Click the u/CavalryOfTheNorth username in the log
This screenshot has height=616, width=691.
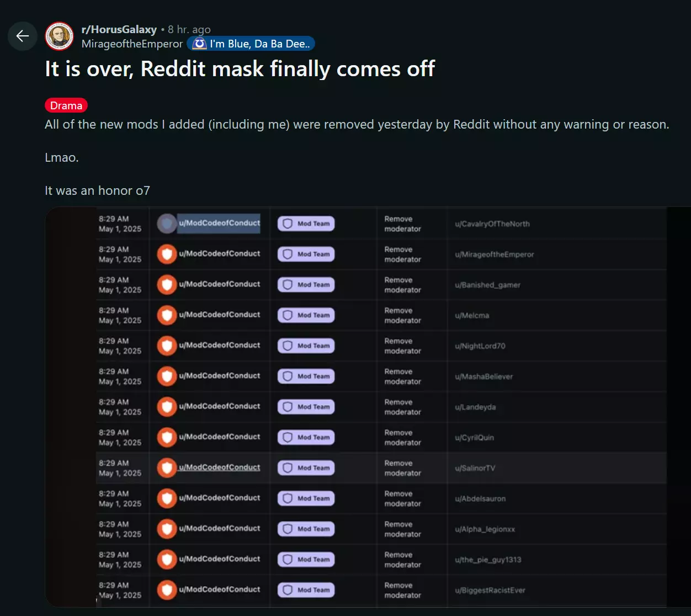492,224
